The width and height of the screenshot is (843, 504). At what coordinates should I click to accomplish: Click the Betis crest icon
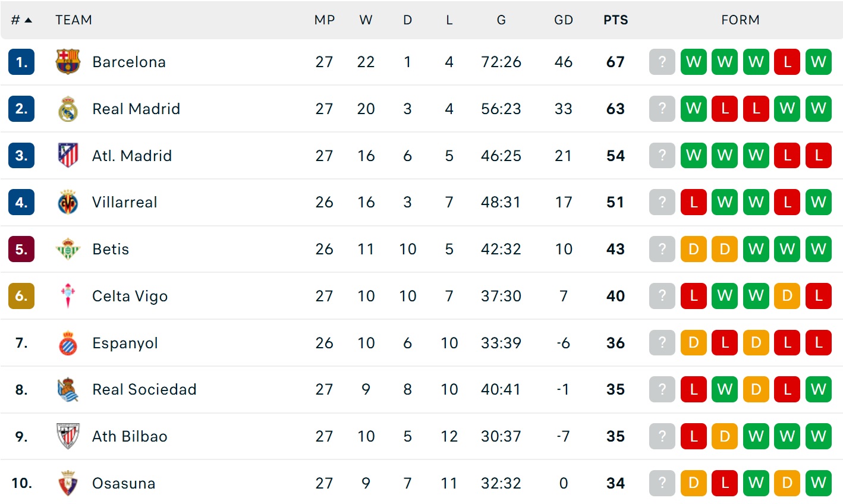point(68,249)
